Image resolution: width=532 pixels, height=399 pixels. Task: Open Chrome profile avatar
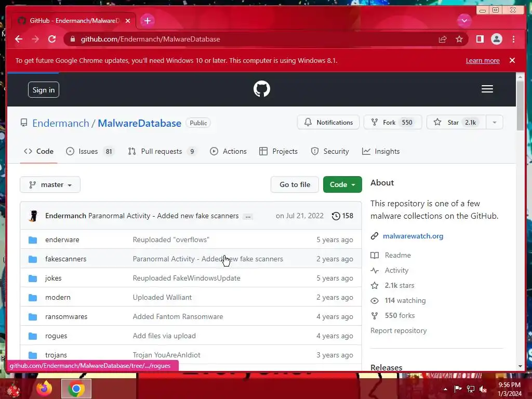pyautogui.click(x=496, y=39)
